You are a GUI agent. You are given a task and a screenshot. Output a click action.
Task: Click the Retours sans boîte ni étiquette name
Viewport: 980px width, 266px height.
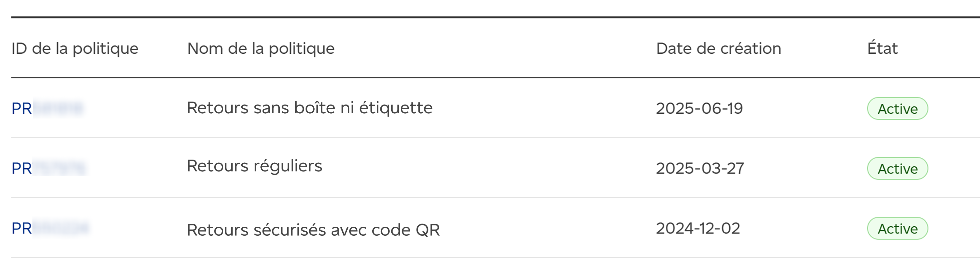(309, 108)
